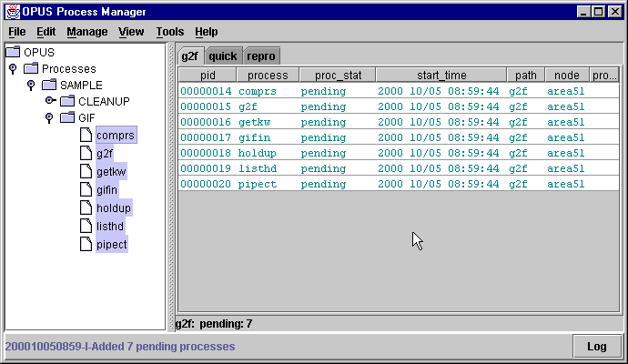This screenshot has width=628, height=364.
Task: Click the holdup file icon in tree
Action: click(x=86, y=208)
